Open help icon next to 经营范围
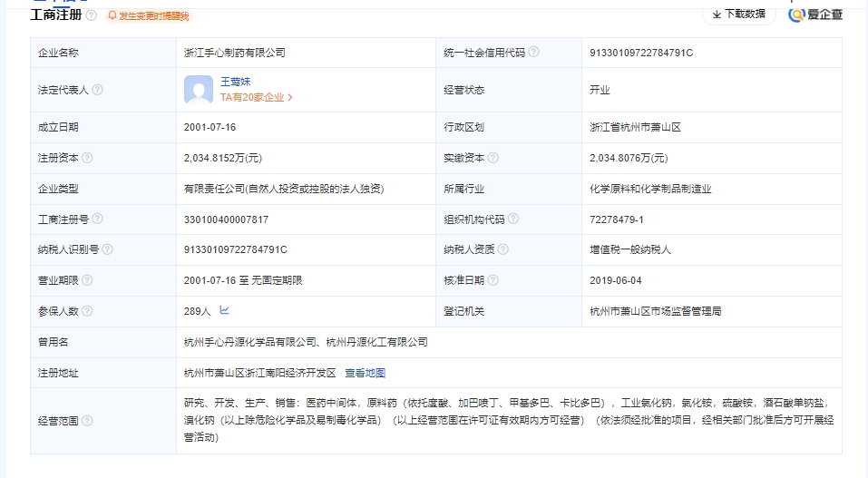Image resolution: width=868 pixels, height=478 pixels. tap(87, 420)
